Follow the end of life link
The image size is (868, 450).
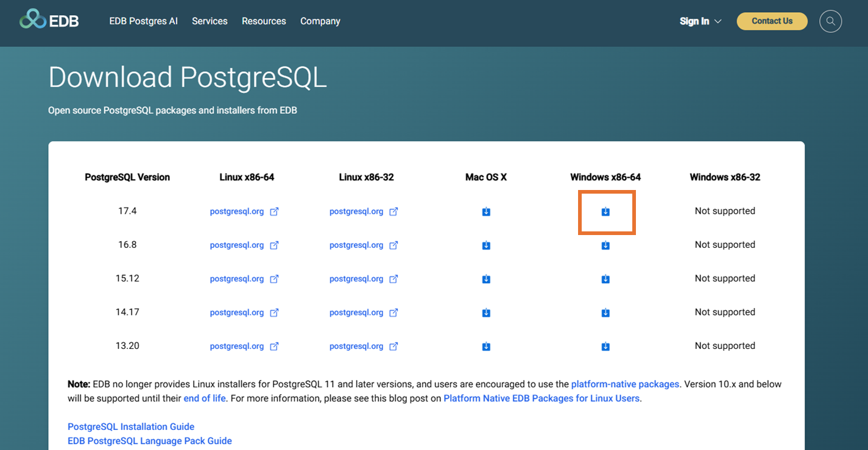click(x=205, y=398)
